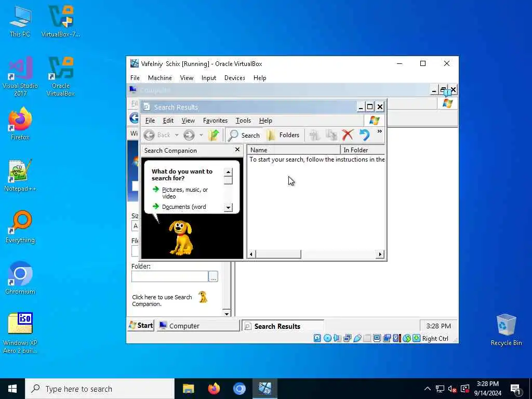
Task: Open the File menu in Search Results
Action: (x=150, y=121)
